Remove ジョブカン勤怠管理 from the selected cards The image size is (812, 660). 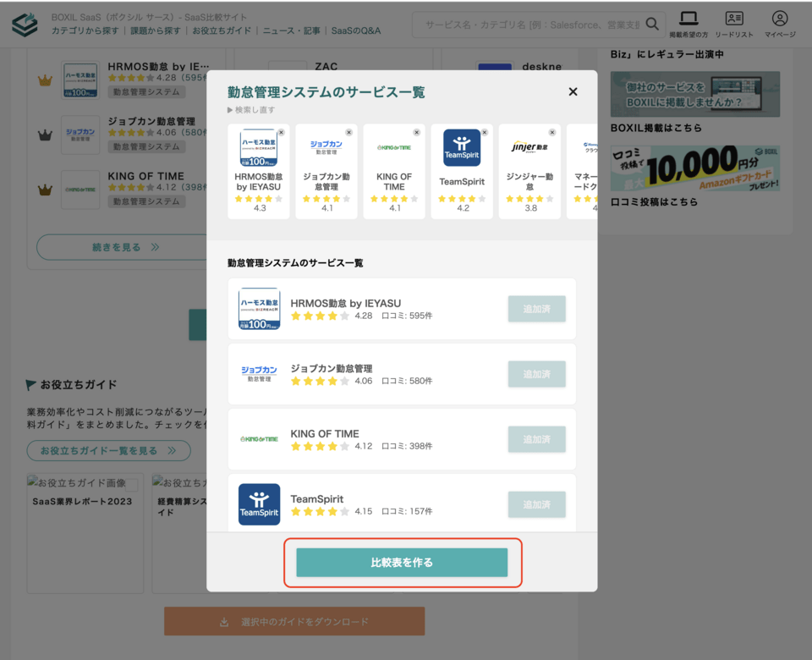click(348, 133)
